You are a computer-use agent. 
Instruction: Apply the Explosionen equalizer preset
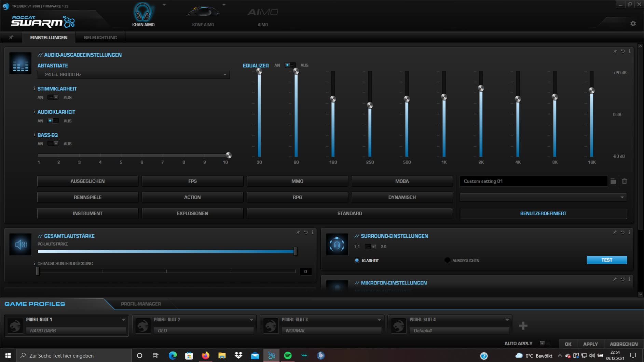pos(192,213)
